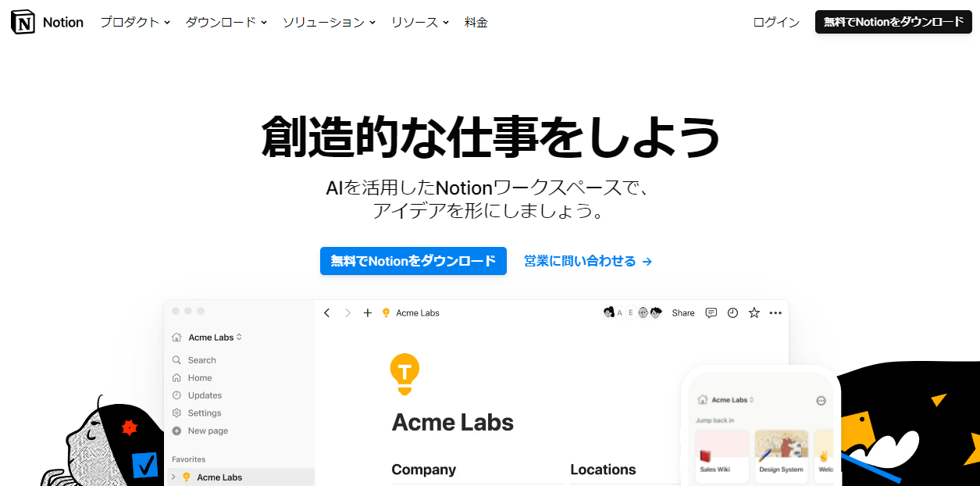
Task: Click the forward arrow in app preview
Action: (x=348, y=313)
